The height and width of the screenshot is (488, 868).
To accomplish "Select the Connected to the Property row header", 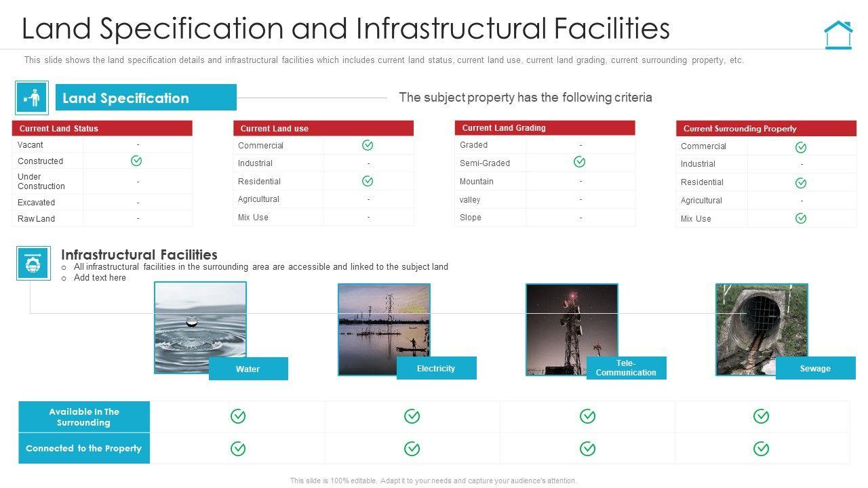I will point(84,448).
